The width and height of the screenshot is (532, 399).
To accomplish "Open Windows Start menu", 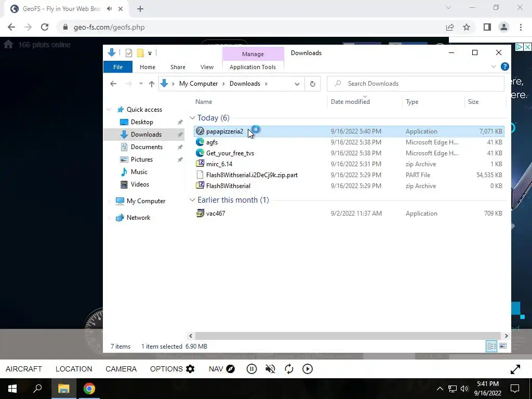I will pyautogui.click(x=12, y=389).
